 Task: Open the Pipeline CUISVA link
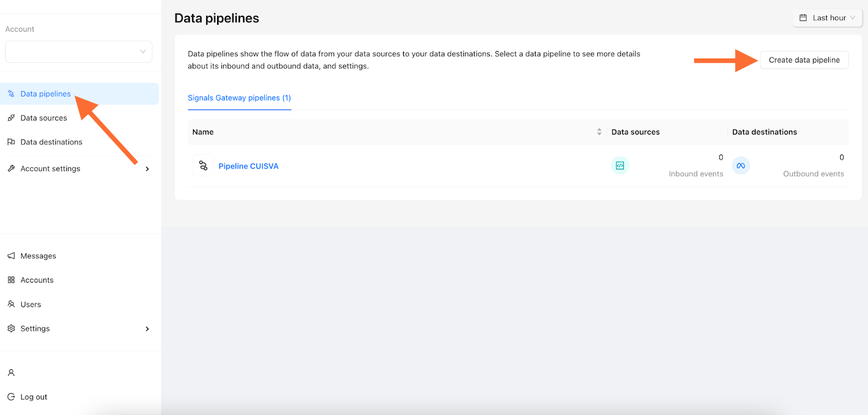click(x=248, y=166)
